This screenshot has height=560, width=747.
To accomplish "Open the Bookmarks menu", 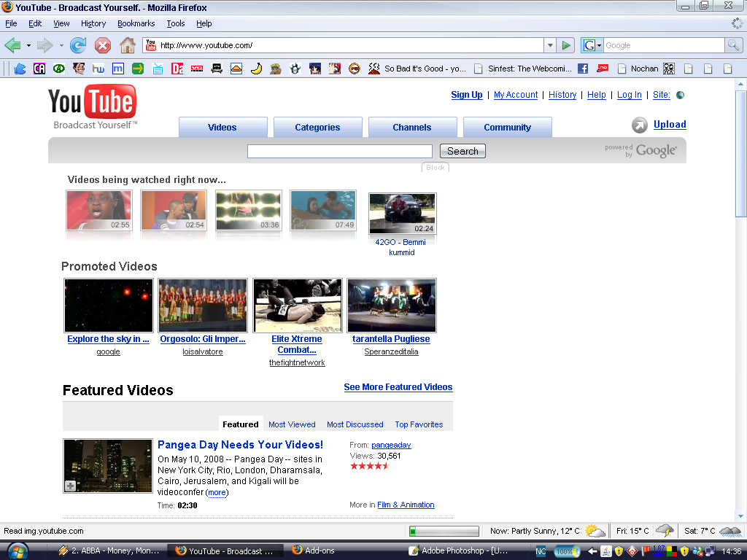I will [x=136, y=23].
